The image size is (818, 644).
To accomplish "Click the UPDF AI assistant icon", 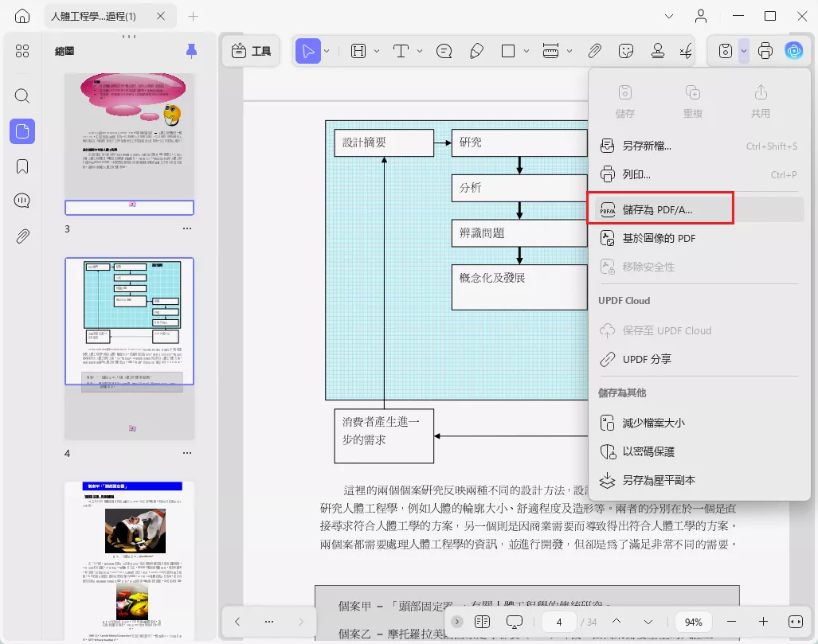I will click(793, 51).
